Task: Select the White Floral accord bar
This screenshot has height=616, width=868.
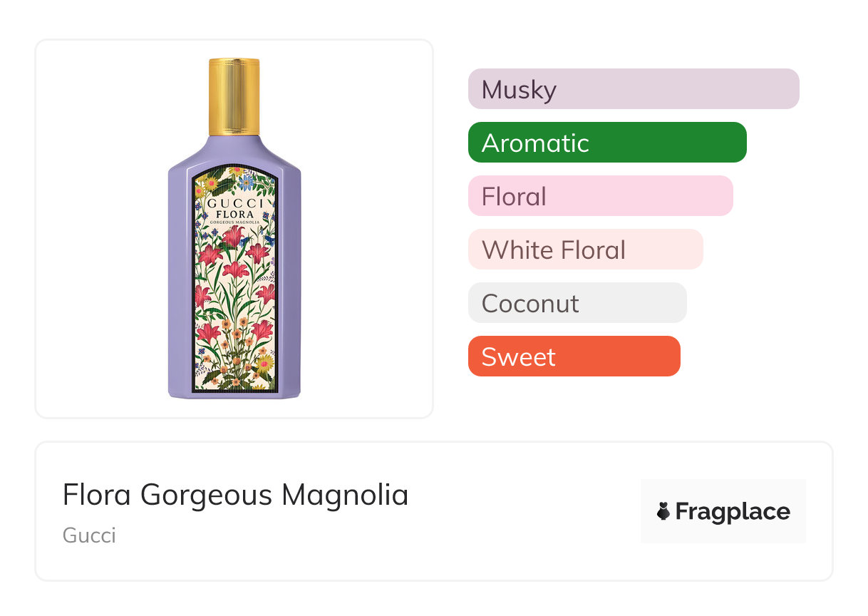Action: [x=585, y=250]
